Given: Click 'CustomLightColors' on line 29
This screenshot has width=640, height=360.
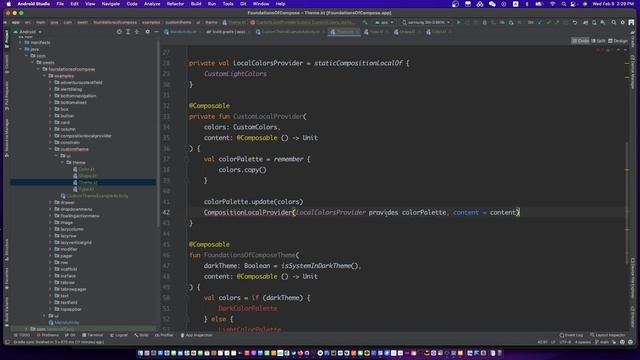Looking at the screenshot, I should [236, 74].
